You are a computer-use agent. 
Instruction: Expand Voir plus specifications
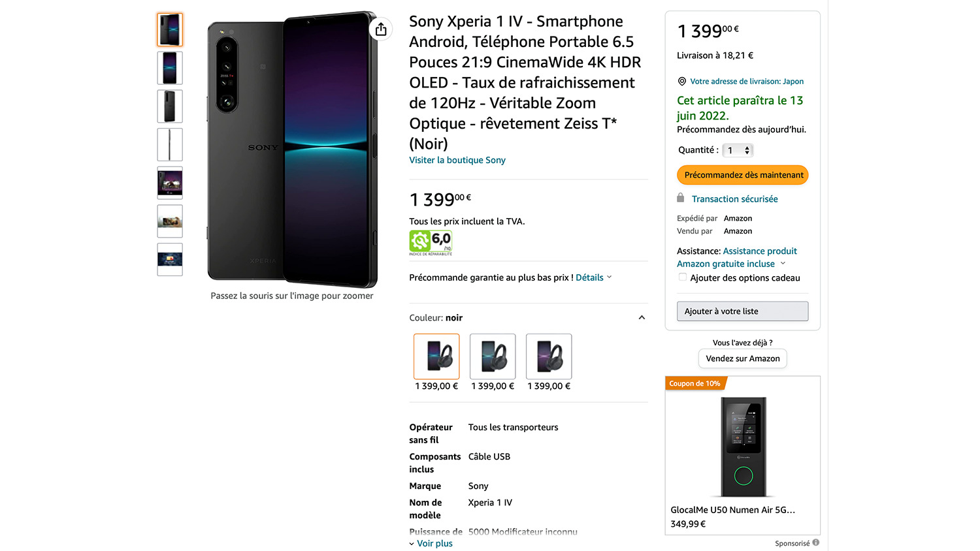(x=431, y=543)
